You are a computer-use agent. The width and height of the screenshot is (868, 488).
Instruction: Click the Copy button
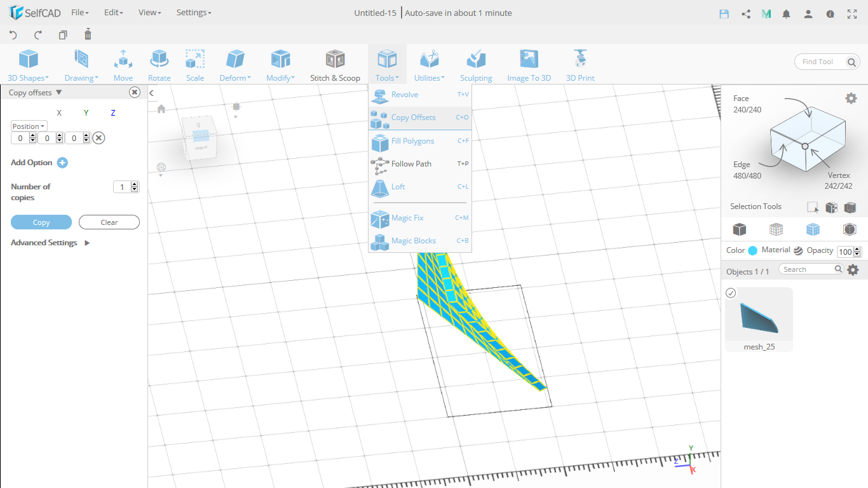pyautogui.click(x=41, y=222)
